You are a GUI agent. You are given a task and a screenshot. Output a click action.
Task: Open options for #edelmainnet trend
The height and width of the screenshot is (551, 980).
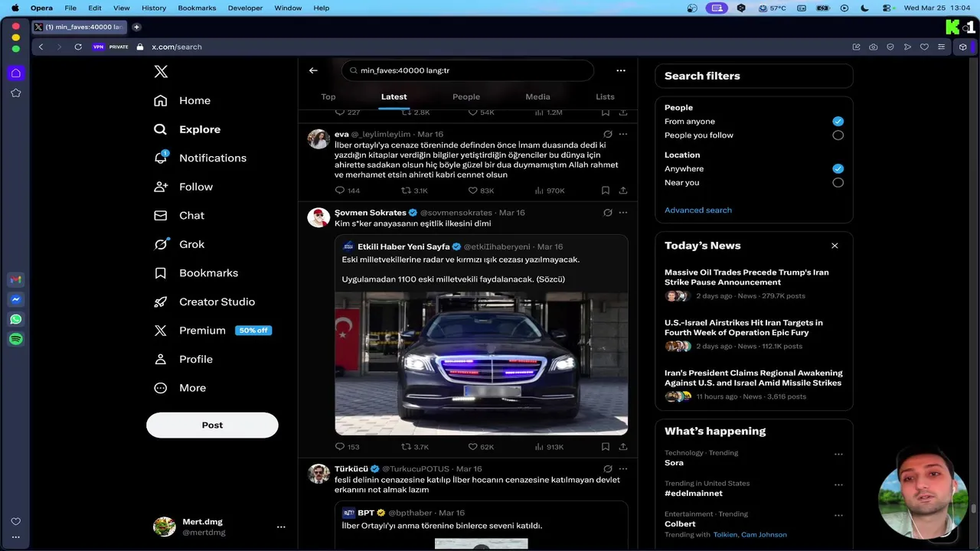coord(838,484)
